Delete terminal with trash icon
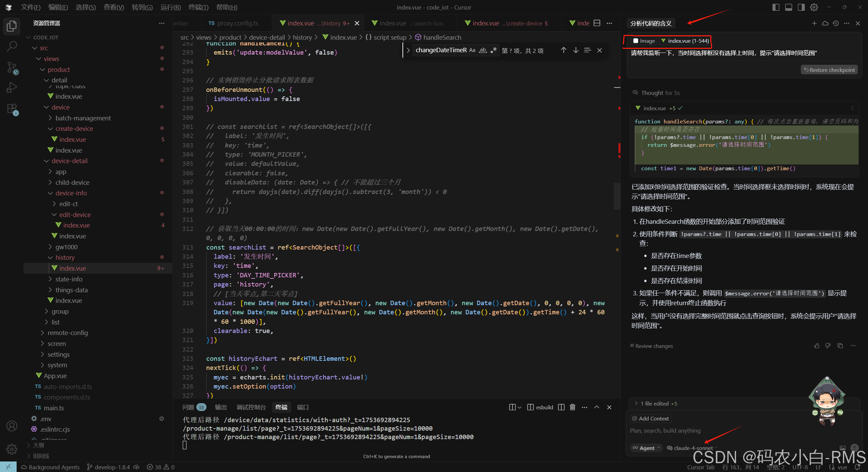This screenshot has height=472, width=868. click(x=573, y=407)
